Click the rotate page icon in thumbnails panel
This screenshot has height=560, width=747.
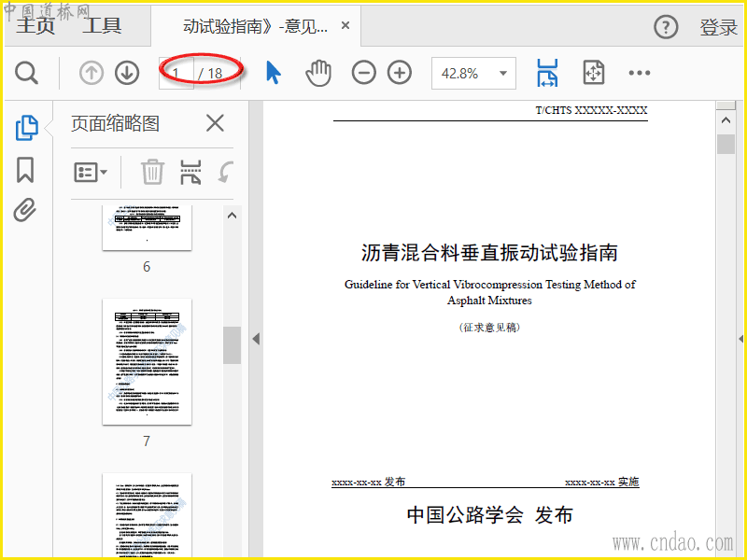tap(226, 172)
